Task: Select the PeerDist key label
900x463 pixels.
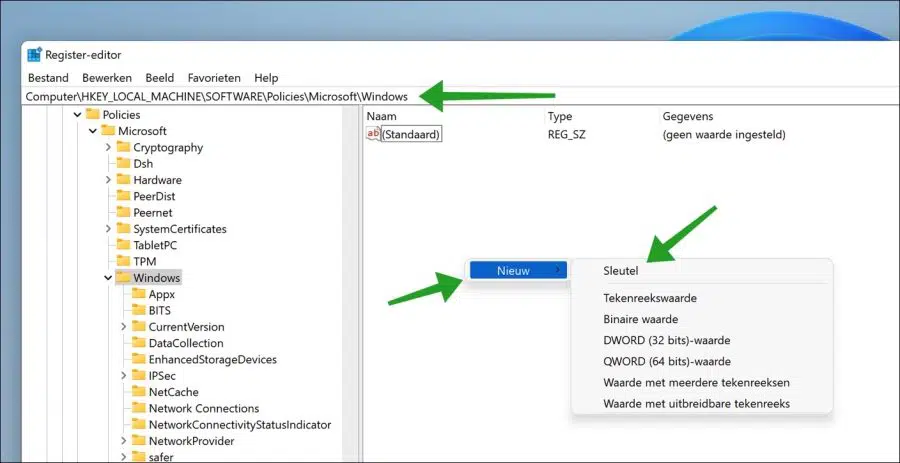Action: [154, 196]
